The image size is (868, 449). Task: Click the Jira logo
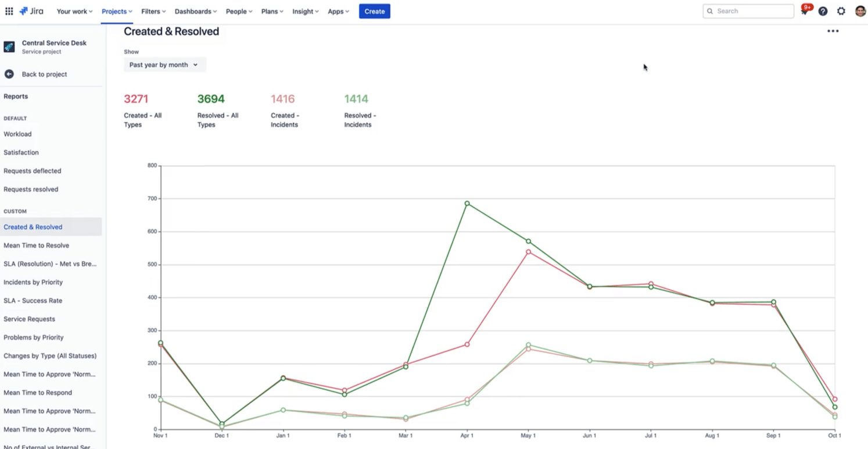[31, 10]
